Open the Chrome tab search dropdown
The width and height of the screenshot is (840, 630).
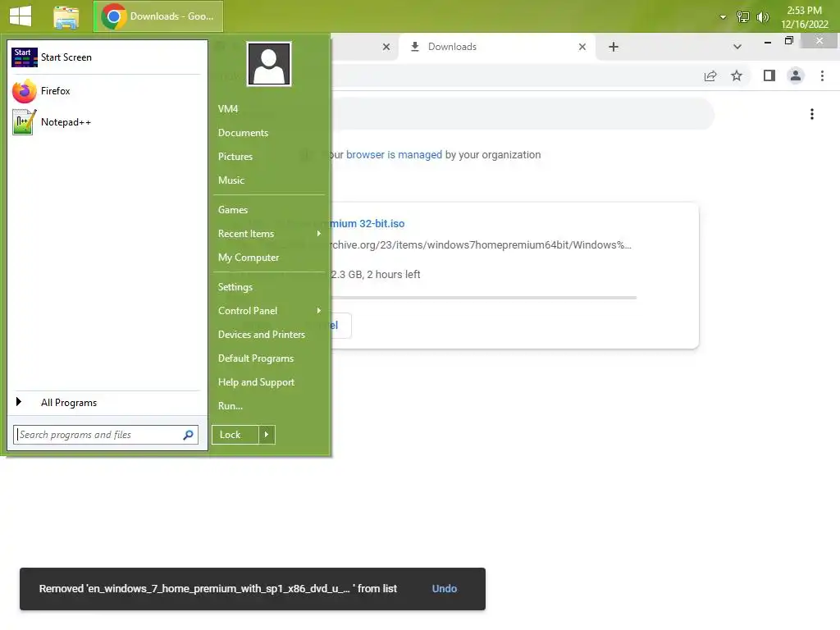pyautogui.click(x=737, y=47)
